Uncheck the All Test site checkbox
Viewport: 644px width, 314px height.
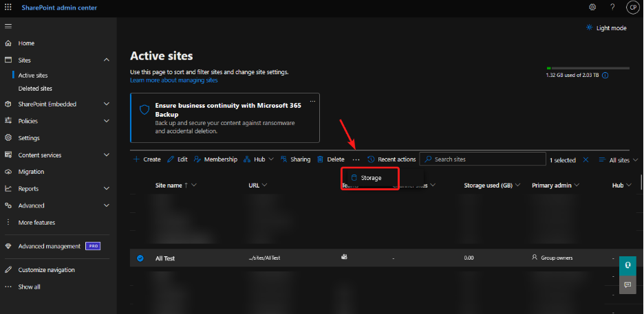[140, 258]
